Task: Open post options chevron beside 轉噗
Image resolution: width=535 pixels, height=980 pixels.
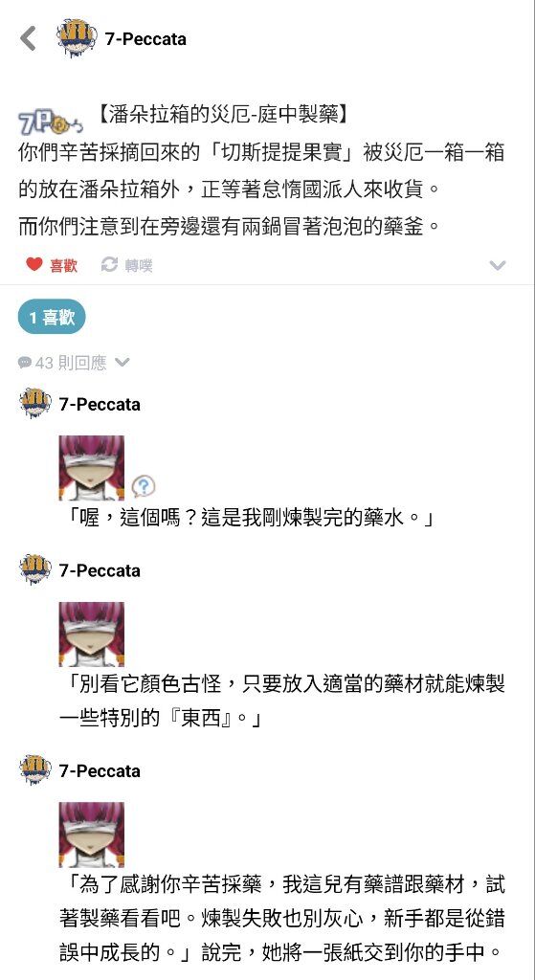Action: (498, 266)
